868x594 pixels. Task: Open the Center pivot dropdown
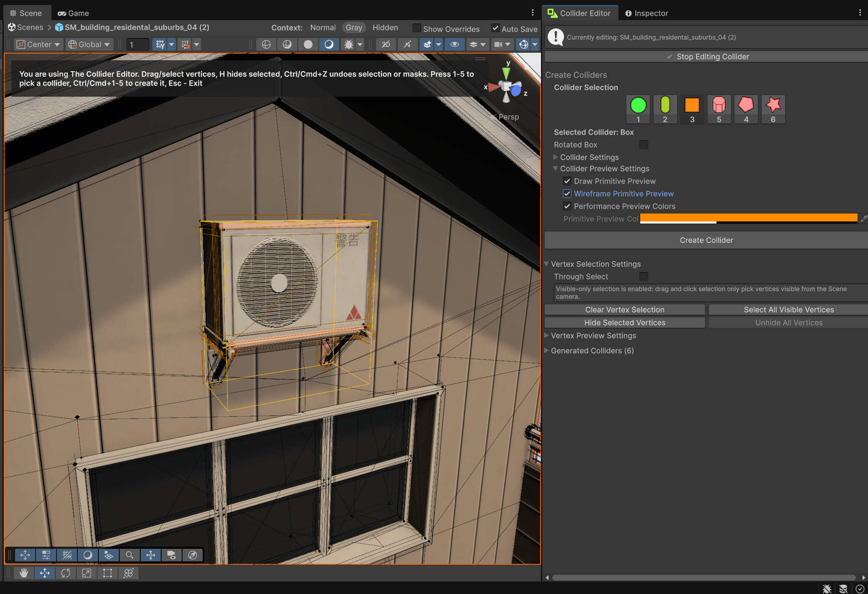[39, 44]
